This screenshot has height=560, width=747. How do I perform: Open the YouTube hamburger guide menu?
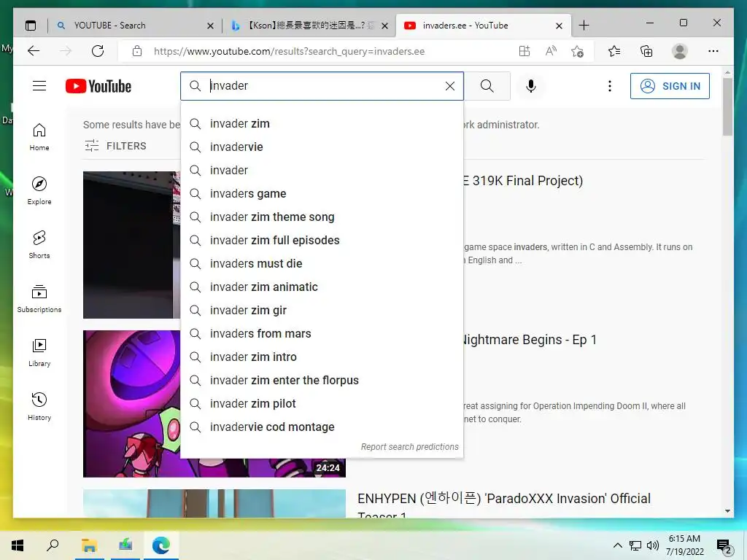pyautogui.click(x=39, y=86)
